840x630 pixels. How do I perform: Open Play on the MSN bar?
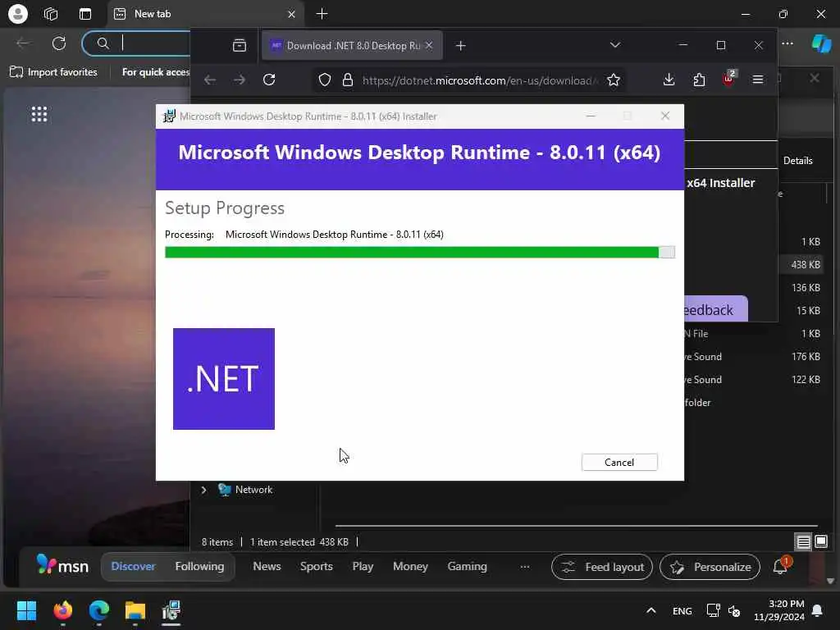pos(363,566)
